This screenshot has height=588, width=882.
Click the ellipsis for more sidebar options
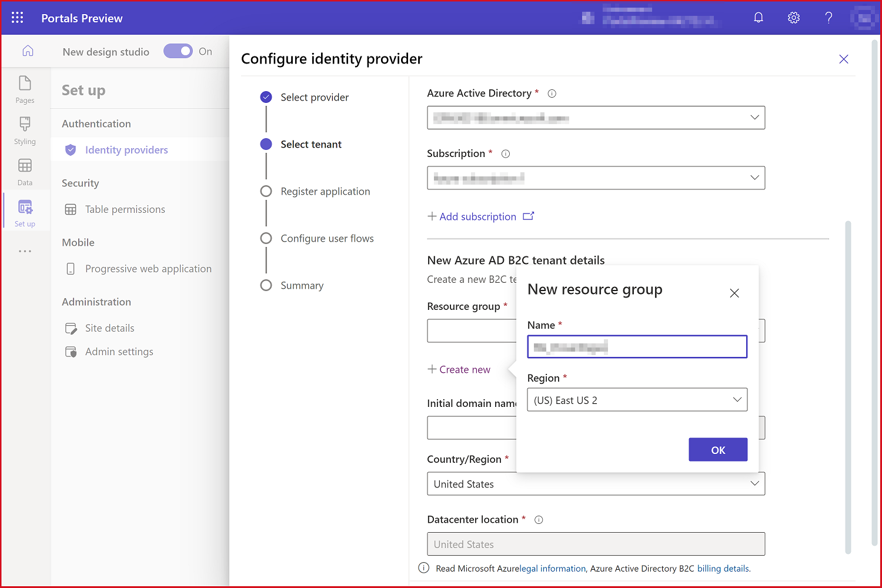[25, 251]
